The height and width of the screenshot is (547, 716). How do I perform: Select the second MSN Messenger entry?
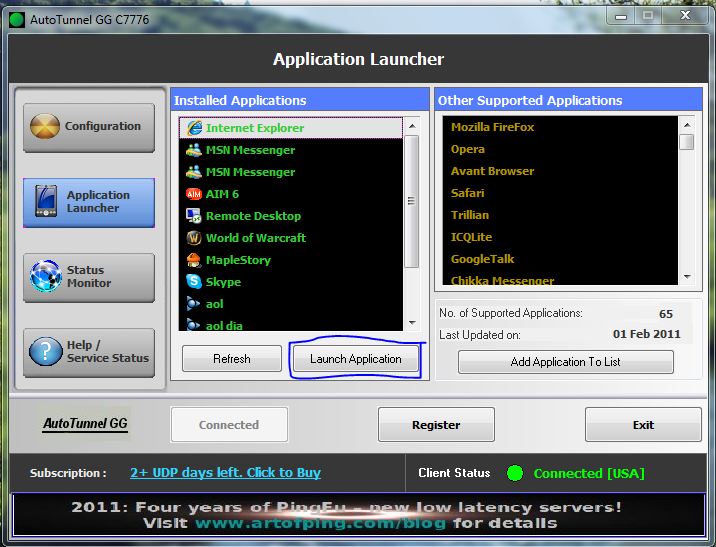(x=291, y=172)
